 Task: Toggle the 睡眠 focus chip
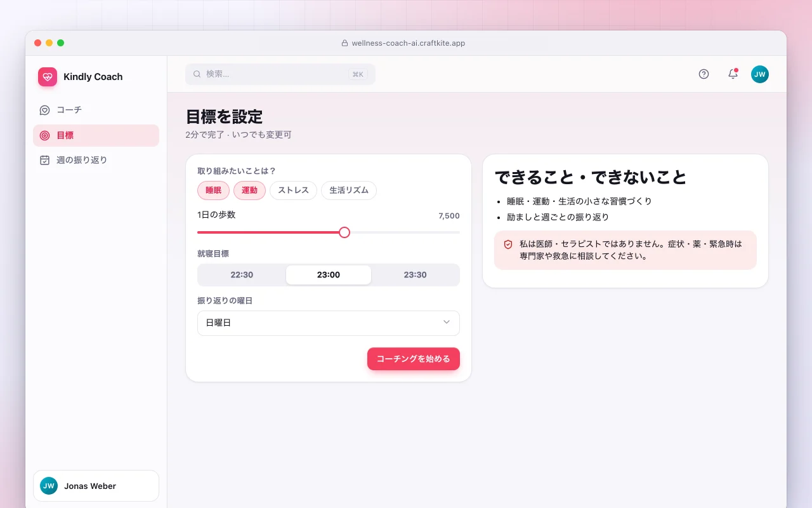[x=213, y=190]
